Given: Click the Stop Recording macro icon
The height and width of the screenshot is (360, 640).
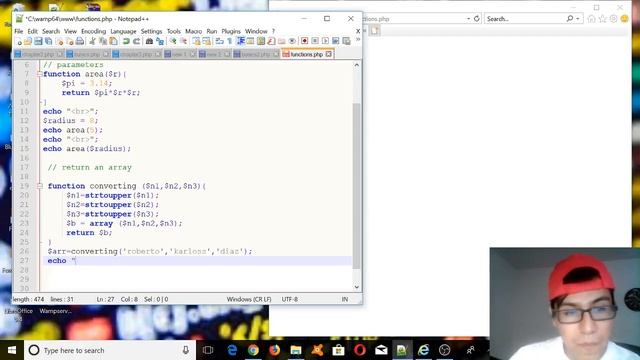Looking at the screenshot, I should 315,41.
